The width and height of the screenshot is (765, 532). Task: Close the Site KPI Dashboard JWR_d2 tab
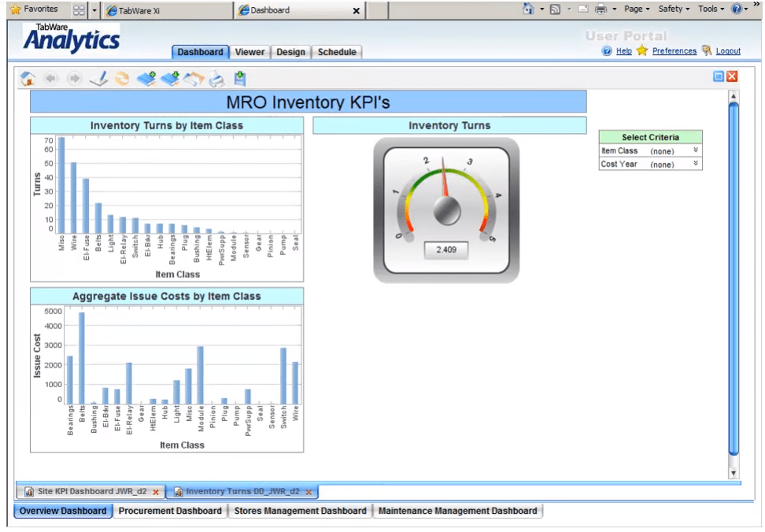click(x=156, y=492)
